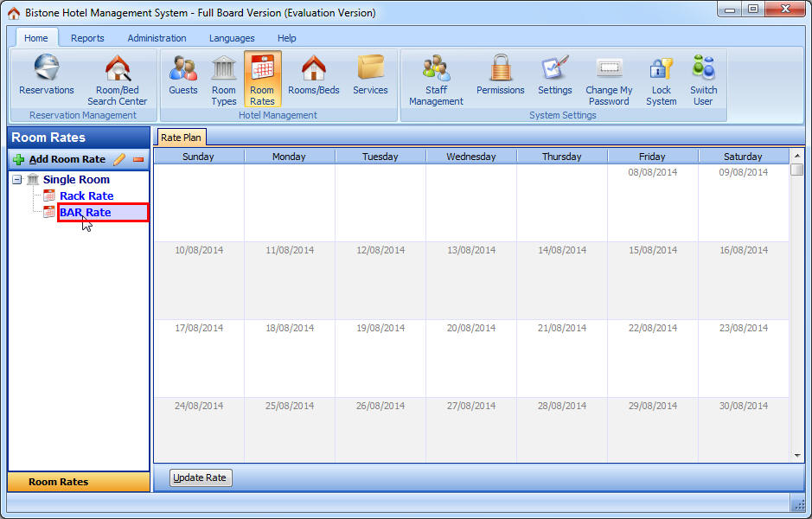The image size is (812, 519).
Task: Switch to the Reports tab
Action: [87, 38]
